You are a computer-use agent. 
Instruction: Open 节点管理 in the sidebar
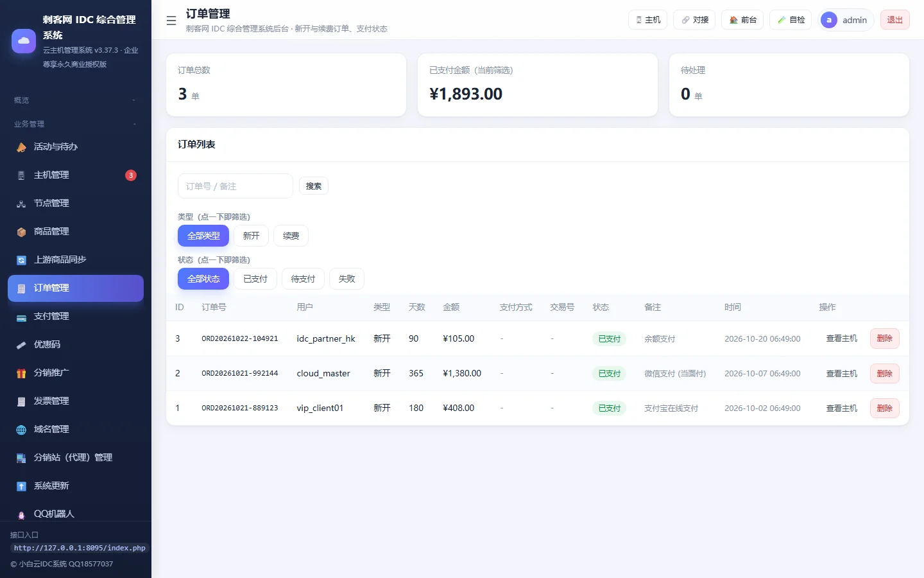coord(76,204)
